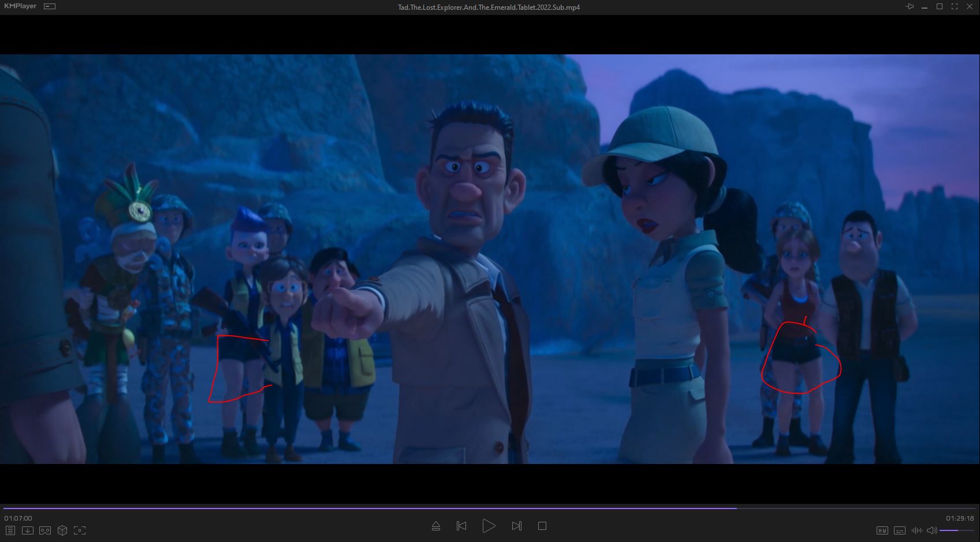Screen dimensions: 980x542
Task: Click the compact mode icon beside KMPlayer
Action: tap(50, 6)
